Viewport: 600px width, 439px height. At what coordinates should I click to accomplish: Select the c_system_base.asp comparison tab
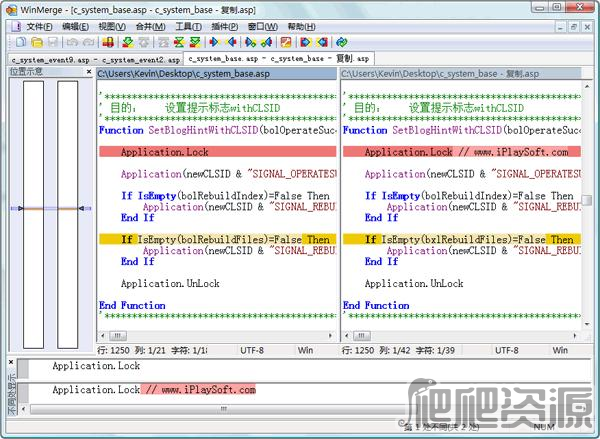pyautogui.click(x=279, y=59)
